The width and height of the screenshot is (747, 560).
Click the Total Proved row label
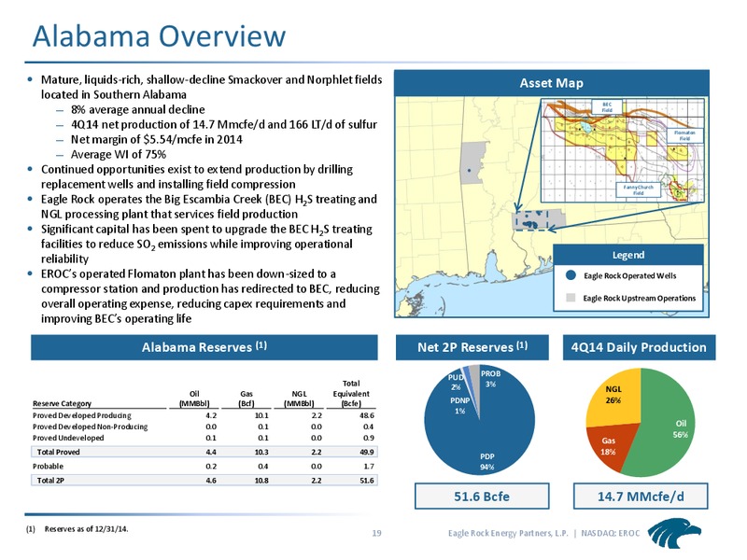58,452
